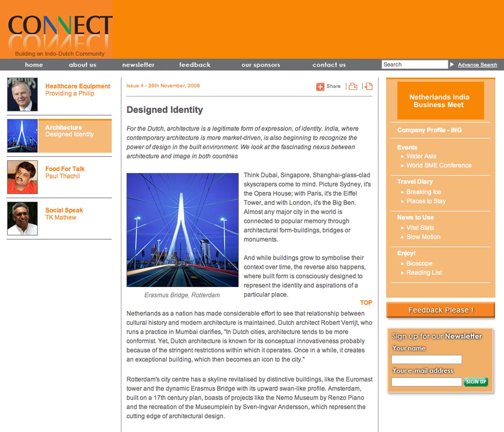
Task: Open the Reading List link
Action: [x=424, y=272]
